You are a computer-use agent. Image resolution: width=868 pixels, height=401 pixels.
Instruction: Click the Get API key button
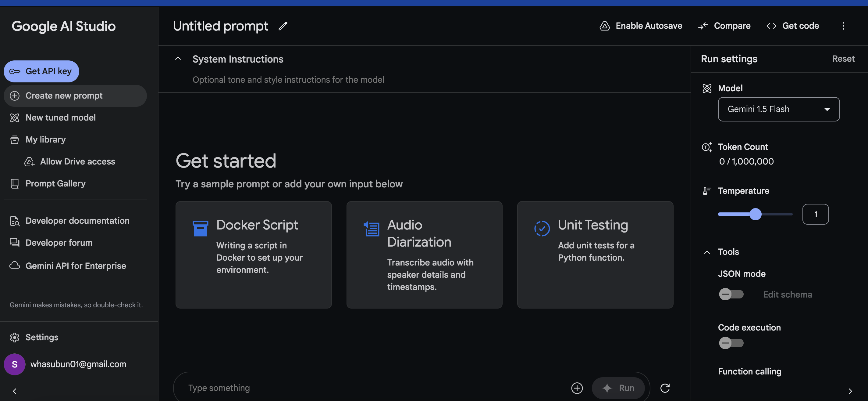41,71
